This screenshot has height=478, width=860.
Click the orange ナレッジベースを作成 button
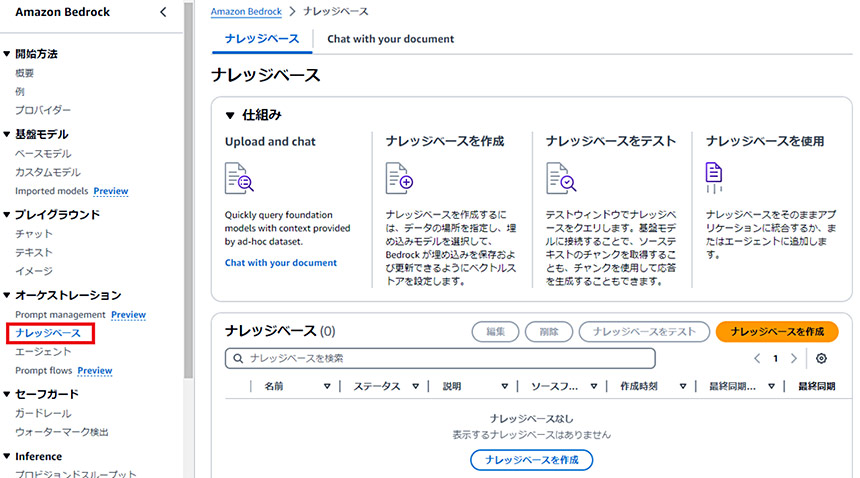tap(777, 332)
